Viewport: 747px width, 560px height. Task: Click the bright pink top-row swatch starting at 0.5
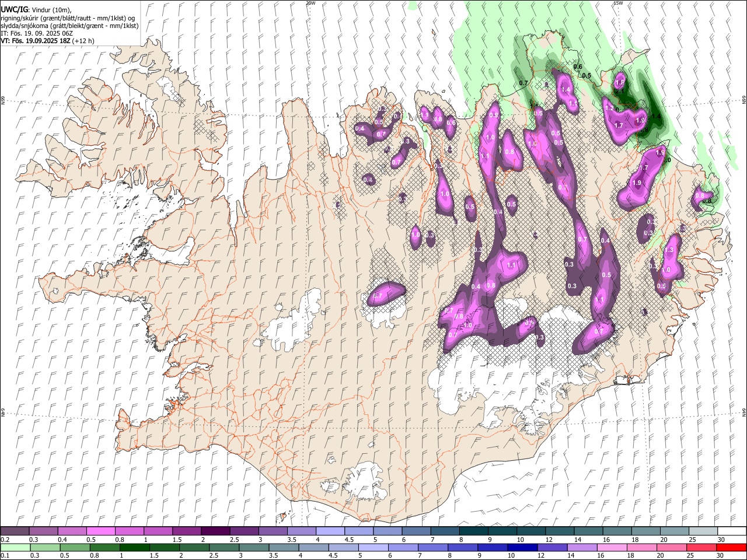101,531
